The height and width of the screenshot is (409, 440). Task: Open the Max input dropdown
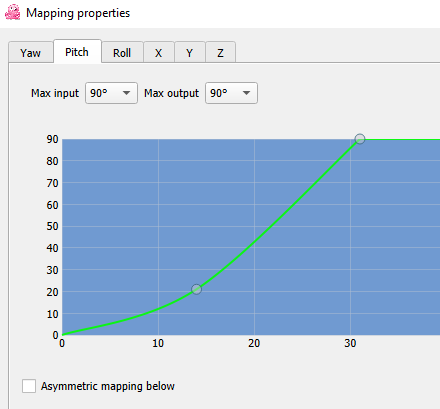point(111,93)
